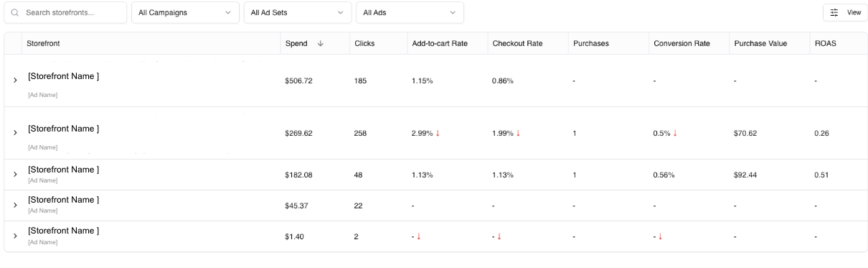Expand the $269.62 storefront row
Screen dimensions: 868x268
[15, 133]
